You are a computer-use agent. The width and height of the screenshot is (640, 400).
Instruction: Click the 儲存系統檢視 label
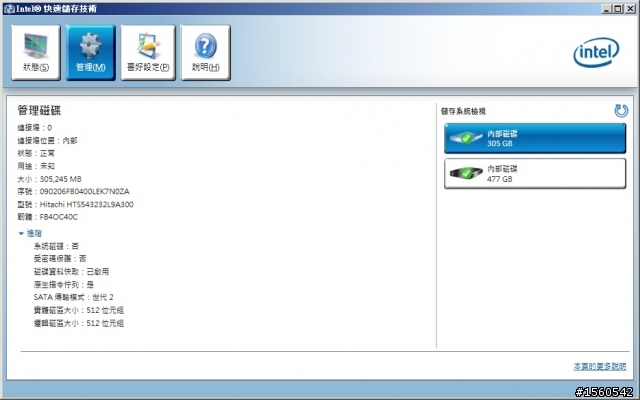tap(463, 111)
